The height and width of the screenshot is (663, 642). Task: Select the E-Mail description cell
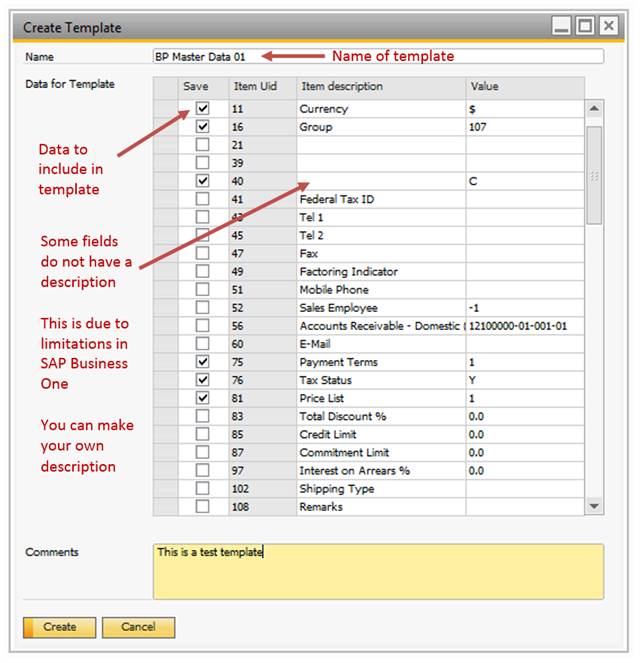381,344
